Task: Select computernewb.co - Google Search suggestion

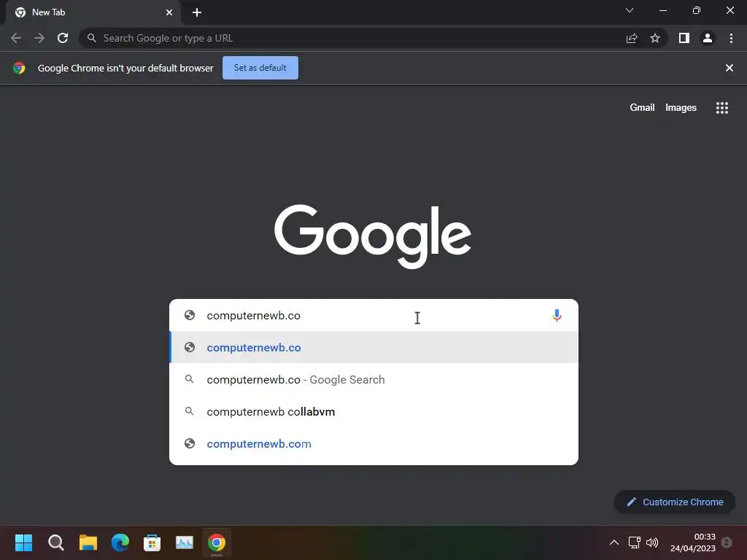Action: coord(373,379)
